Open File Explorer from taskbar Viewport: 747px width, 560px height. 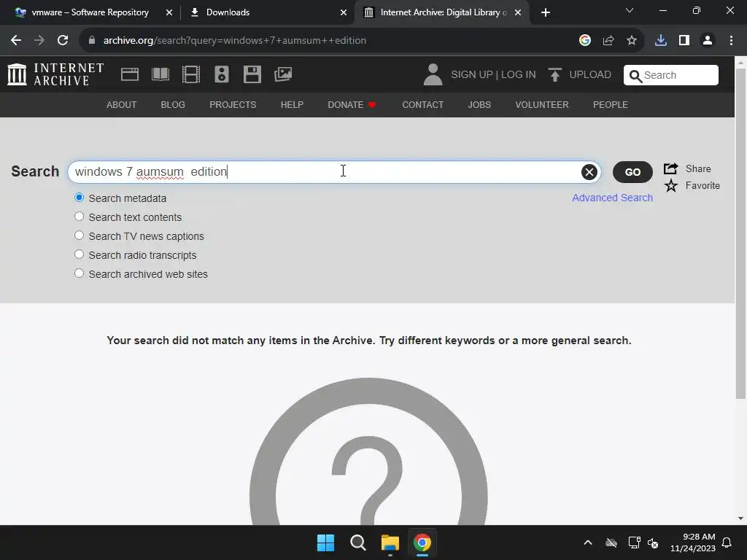(390, 542)
